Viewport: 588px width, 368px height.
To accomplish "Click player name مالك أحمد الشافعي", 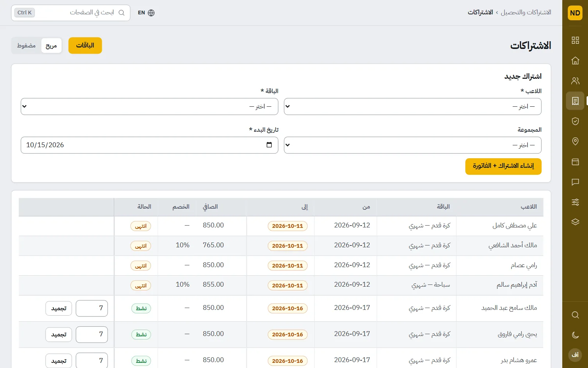I will tap(513, 245).
